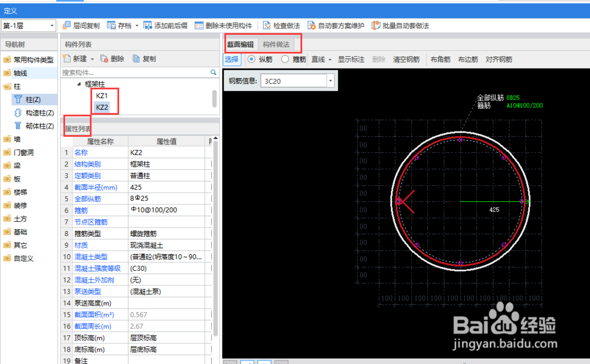Click the green A10@100/200 annotation
590x364 pixels.
525,106
